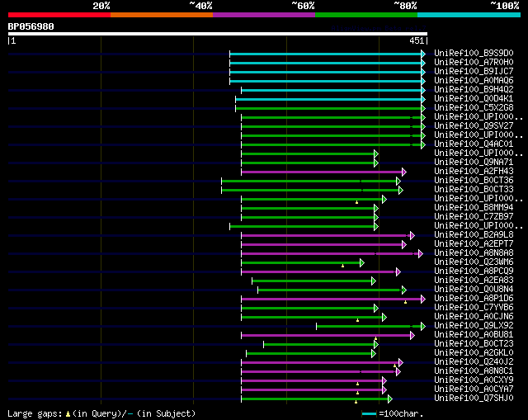The width and height of the screenshot is (528, 420).
Task: Click the arrowhead on the UniRef100_A8N8A8 alignment
Action: 421,253
